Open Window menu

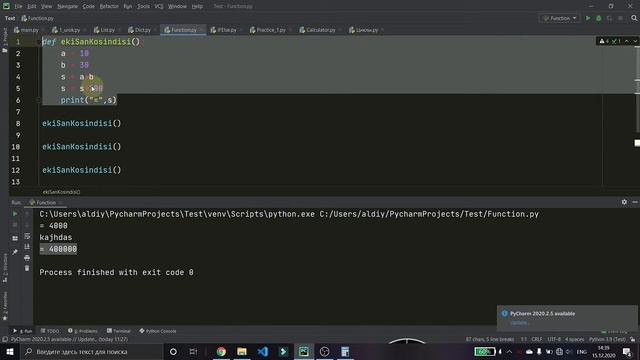click(177, 6)
